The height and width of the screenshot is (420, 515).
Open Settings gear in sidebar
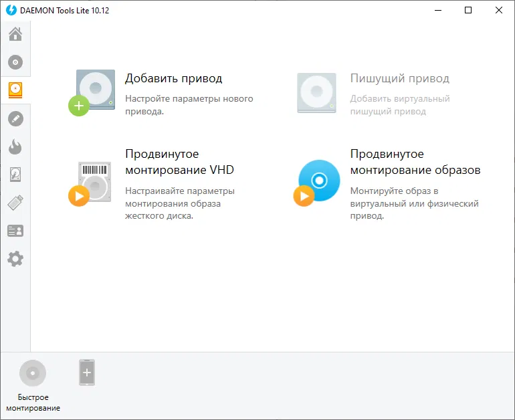(15, 259)
